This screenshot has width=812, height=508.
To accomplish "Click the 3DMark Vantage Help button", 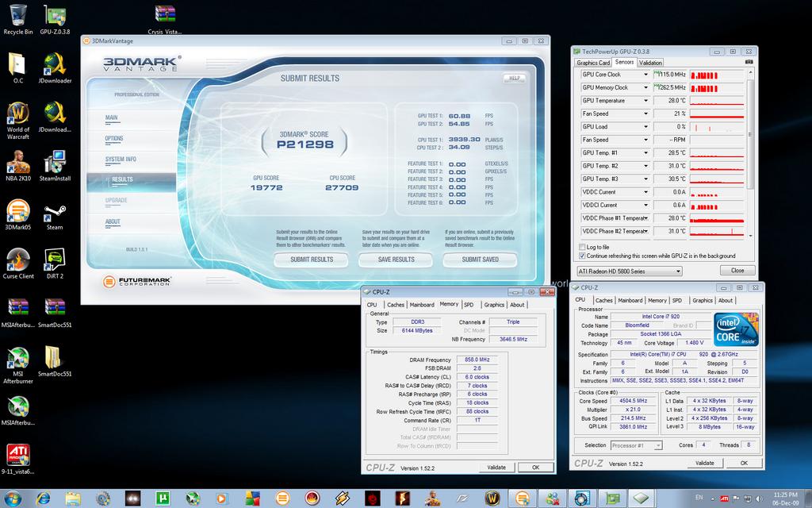I will pyautogui.click(x=514, y=79).
